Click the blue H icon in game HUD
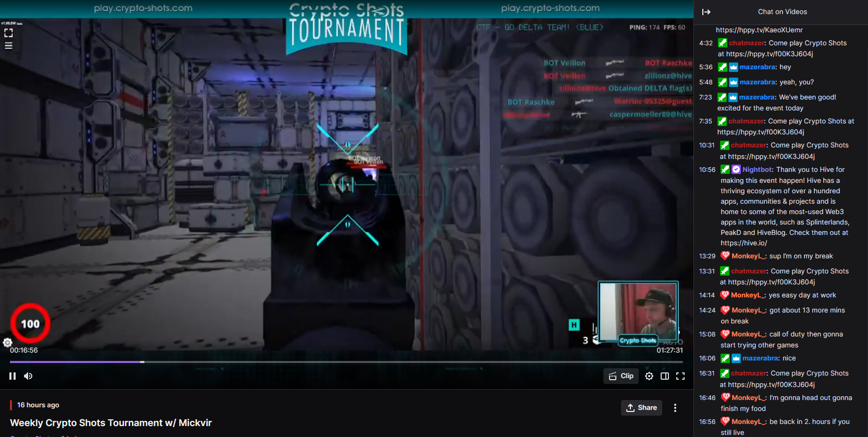 tap(574, 325)
